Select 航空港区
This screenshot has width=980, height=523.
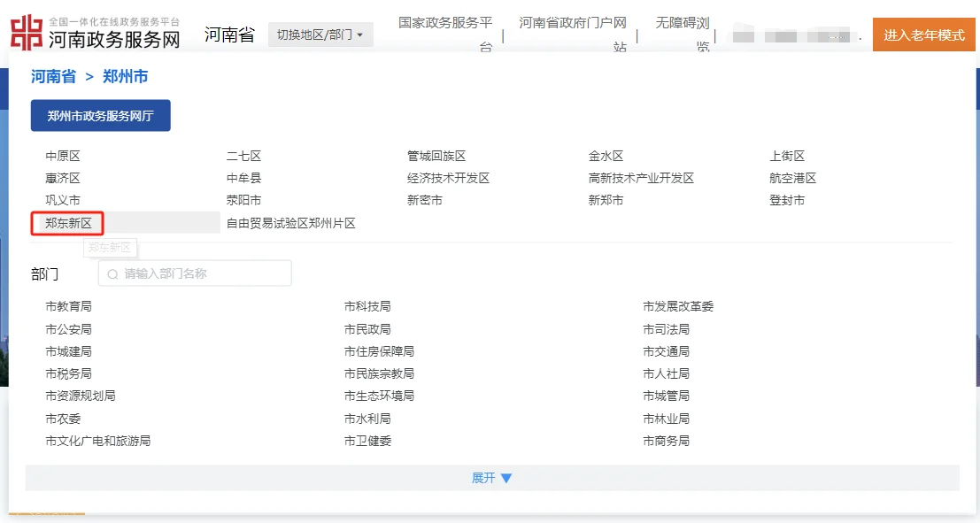pyautogui.click(x=793, y=179)
